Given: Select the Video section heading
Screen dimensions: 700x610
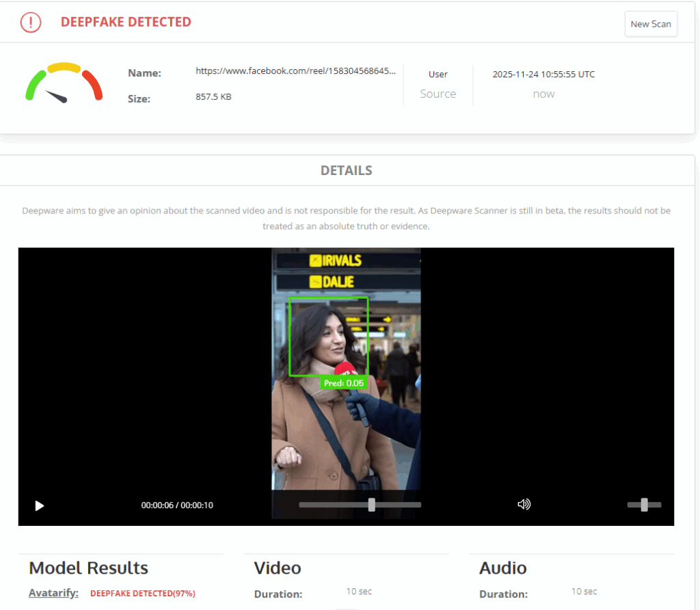Looking at the screenshot, I should [277, 568].
